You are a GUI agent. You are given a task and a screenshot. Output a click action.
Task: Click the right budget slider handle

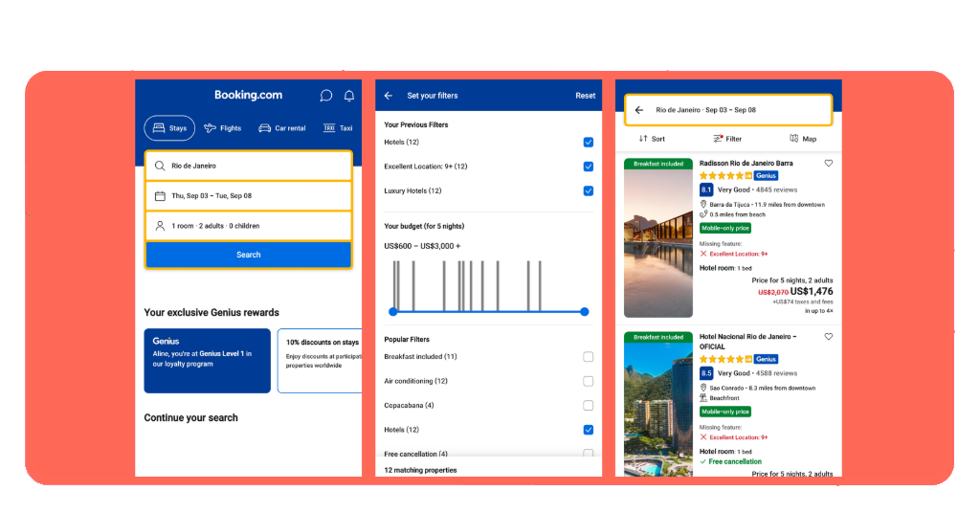[x=585, y=312]
